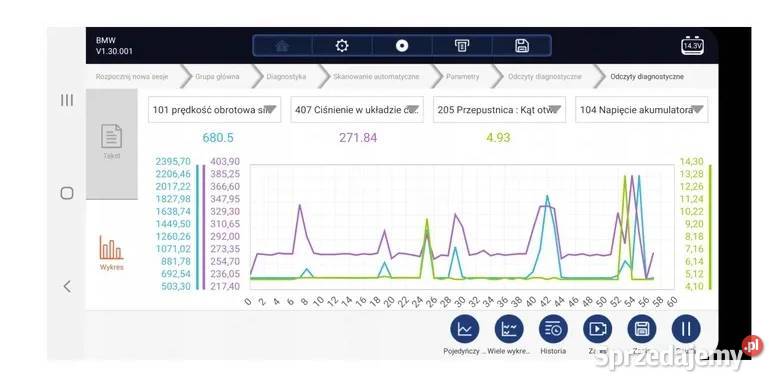Go to Parametry breadcrumb

[x=462, y=77]
